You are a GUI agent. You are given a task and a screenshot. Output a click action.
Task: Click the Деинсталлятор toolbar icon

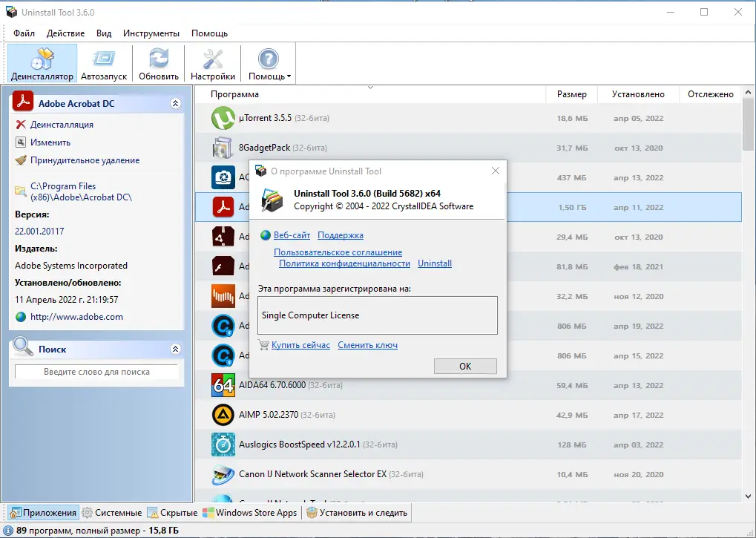tap(42, 59)
